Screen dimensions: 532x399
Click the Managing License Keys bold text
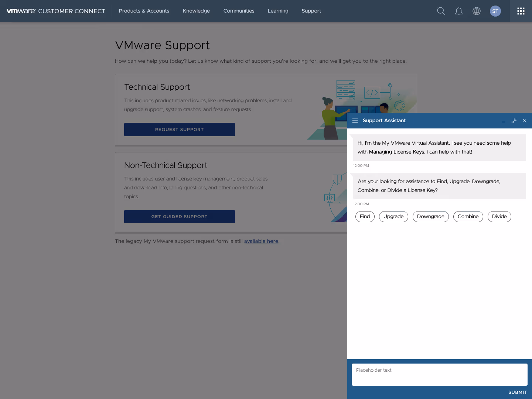pyautogui.click(x=396, y=152)
